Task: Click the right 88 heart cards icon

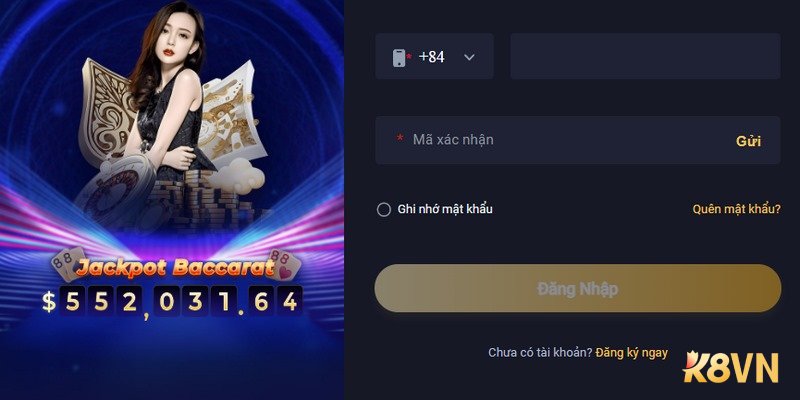Action: [x=285, y=264]
